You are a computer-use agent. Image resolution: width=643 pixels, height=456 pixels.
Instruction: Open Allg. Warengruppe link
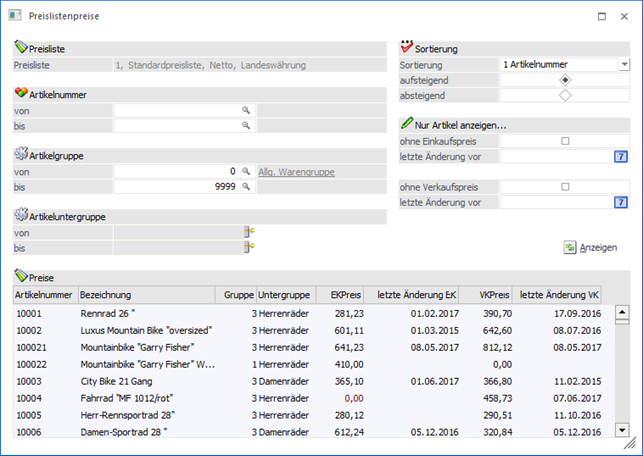click(x=295, y=172)
